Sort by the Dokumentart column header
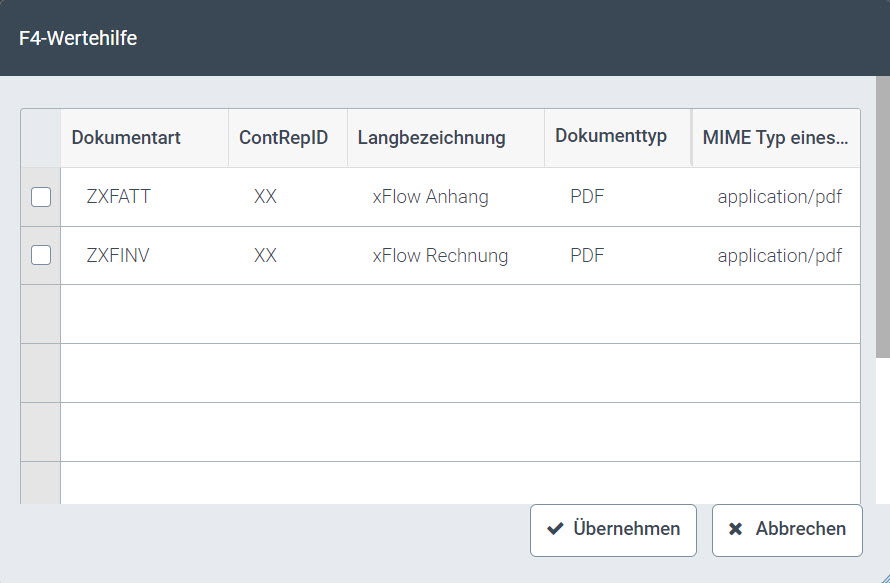 [x=126, y=138]
